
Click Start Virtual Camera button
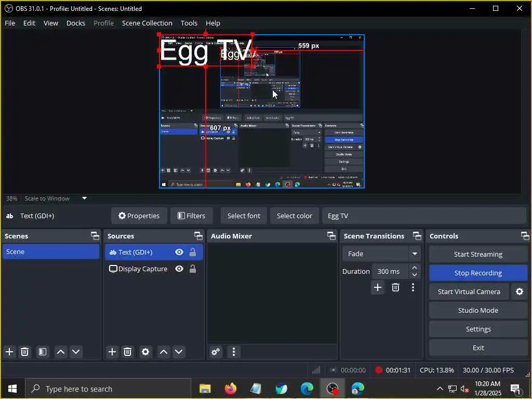[x=469, y=291]
